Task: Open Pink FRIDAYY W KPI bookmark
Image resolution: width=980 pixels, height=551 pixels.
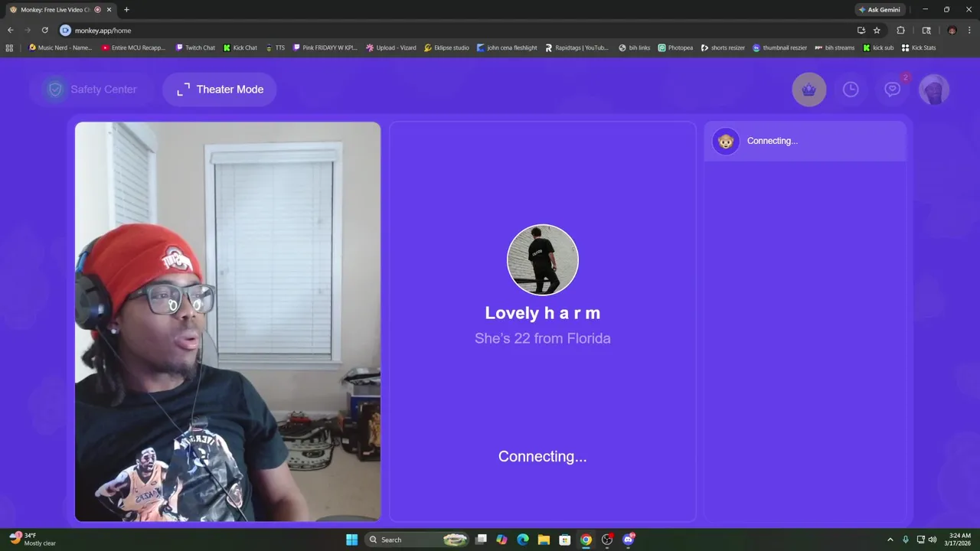Action: 325,47
